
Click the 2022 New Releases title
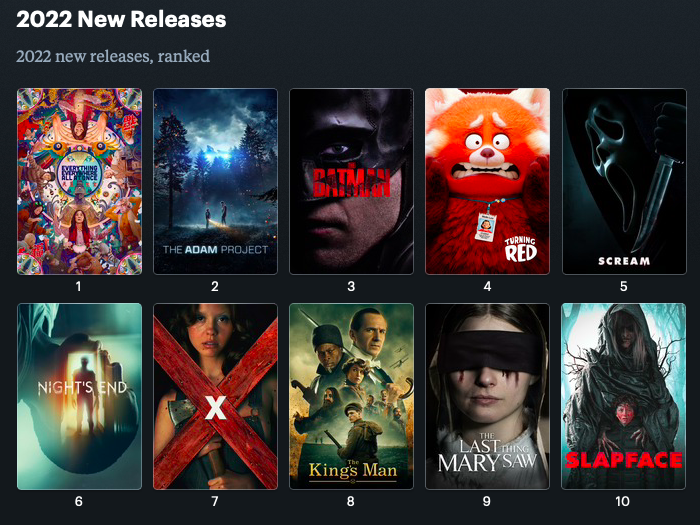[121, 19]
